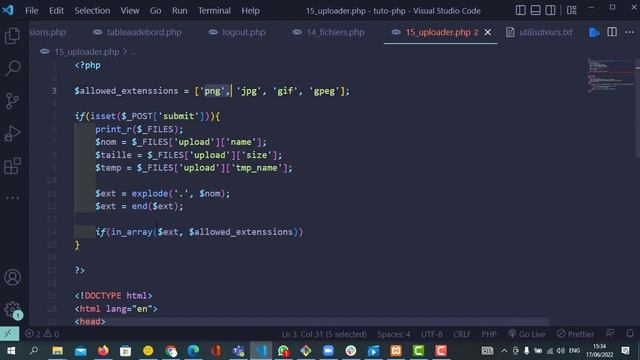This screenshot has width=640, height=360.
Task: Open the Go menu
Action: click(x=155, y=11)
